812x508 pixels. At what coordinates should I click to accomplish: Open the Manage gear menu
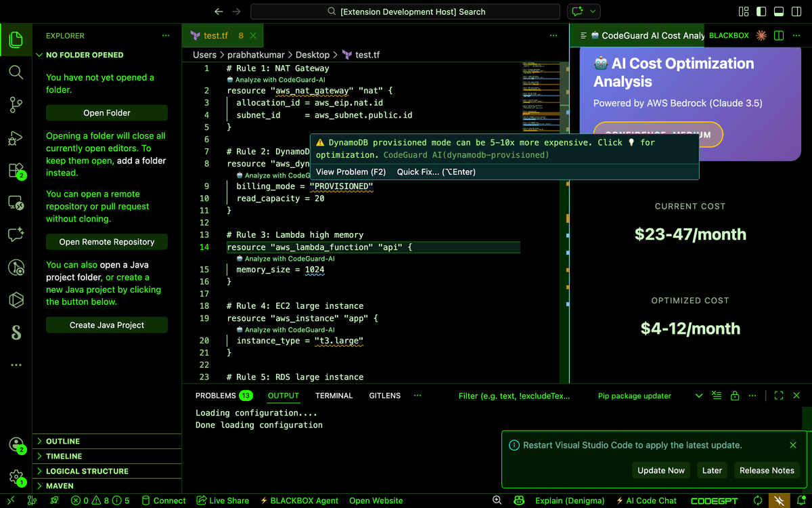(x=16, y=478)
